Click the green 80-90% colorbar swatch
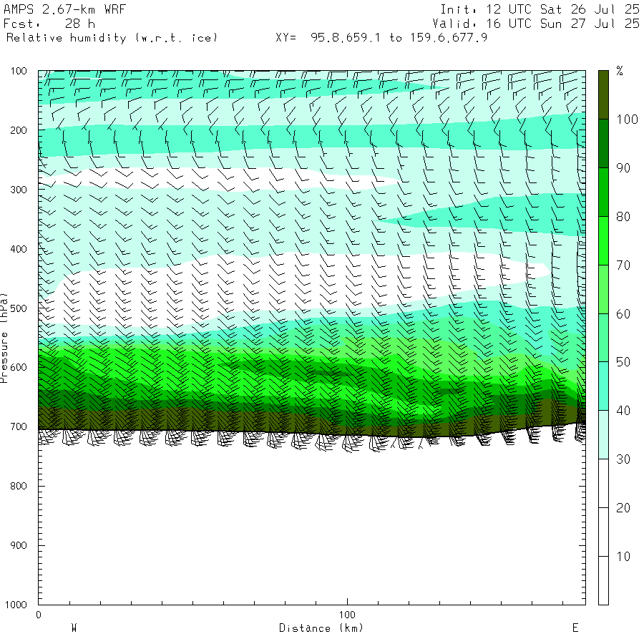This screenshot has width=644, height=644. click(603, 192)
